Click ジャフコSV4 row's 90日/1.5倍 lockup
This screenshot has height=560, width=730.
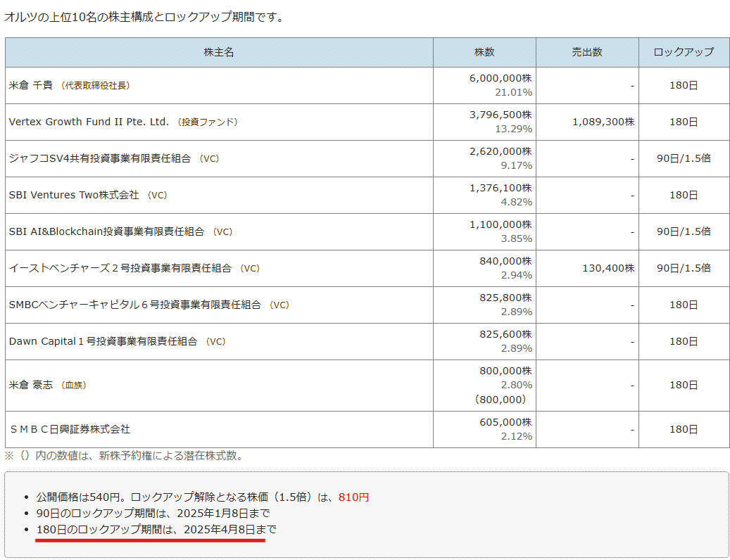pos(684,158)
